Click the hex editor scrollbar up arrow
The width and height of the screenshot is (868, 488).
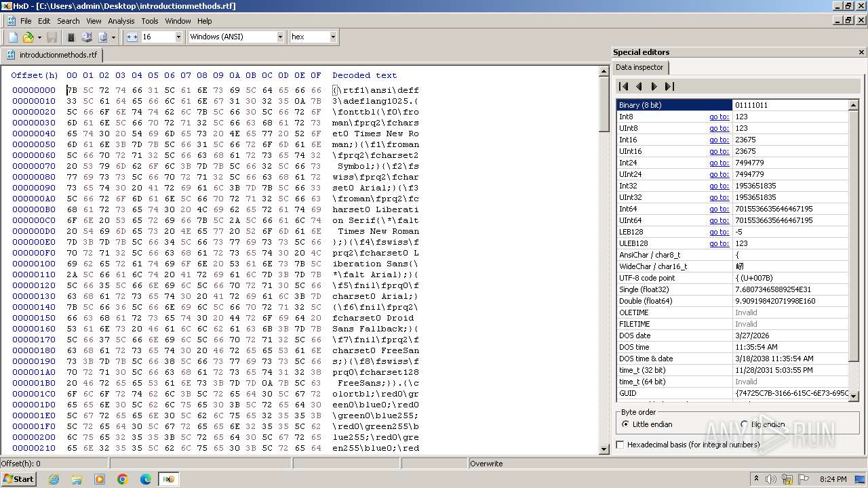(x=604, y=71)
